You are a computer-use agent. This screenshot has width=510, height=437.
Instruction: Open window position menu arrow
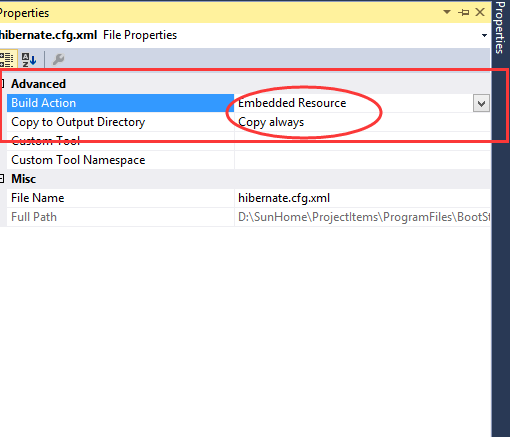click(x=447, y=12)
